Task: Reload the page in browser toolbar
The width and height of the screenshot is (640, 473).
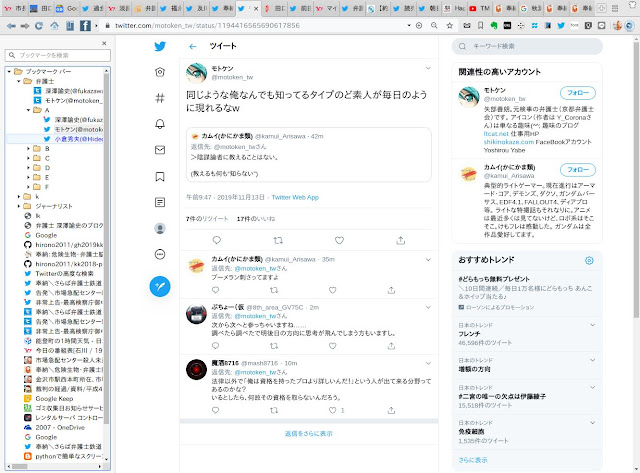Action: pyautogui.click(x=39, y=26)
